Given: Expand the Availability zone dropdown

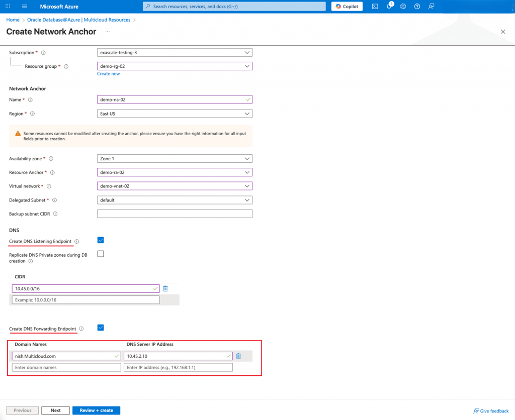Looking at the screenshot, I should [x=174, y=159].
